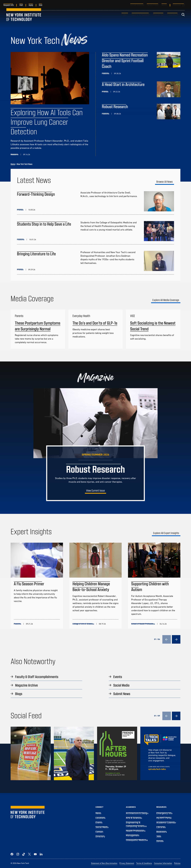The height and width of the screenshot is (868, 191).
Task: Open Helping Children Manage Back-to-School Anxiety
Action: (x=91, y=587)
